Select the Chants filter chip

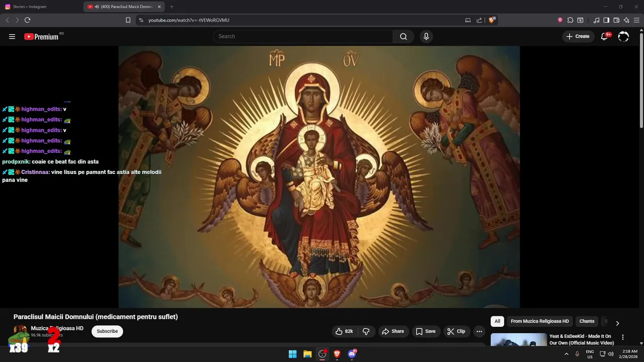[587, 321]
